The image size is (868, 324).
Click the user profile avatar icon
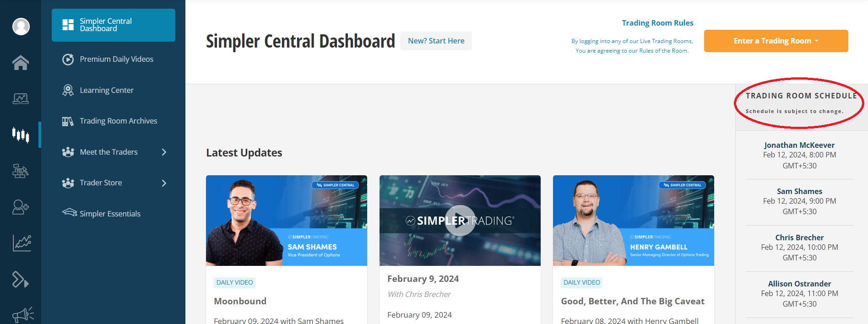[x=21, y=27]
